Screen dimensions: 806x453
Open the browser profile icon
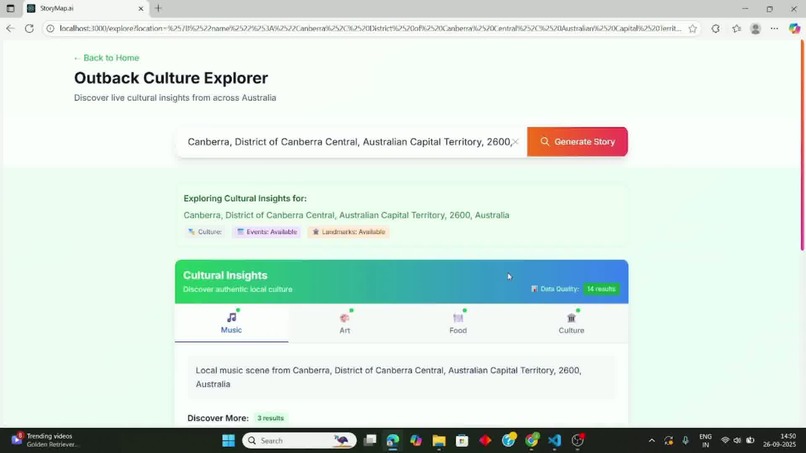(x=755, y=29)
